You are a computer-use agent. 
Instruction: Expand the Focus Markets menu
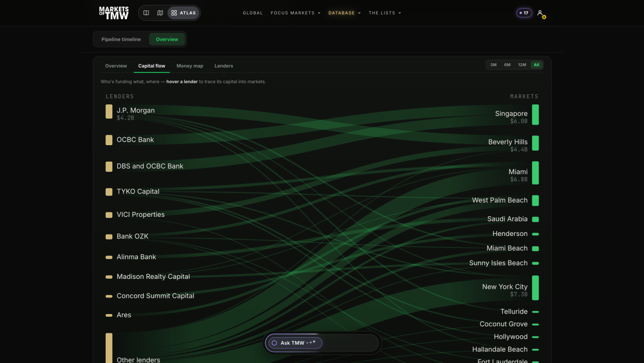[x=296, y=13]
